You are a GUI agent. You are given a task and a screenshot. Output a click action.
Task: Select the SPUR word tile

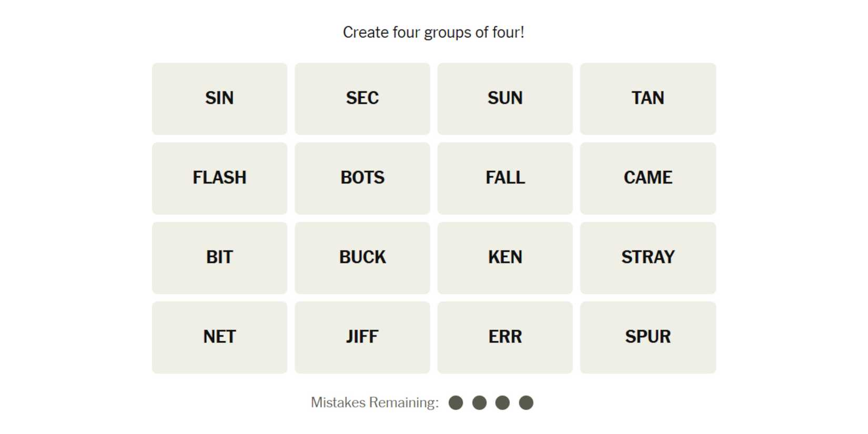click(648, 337)
